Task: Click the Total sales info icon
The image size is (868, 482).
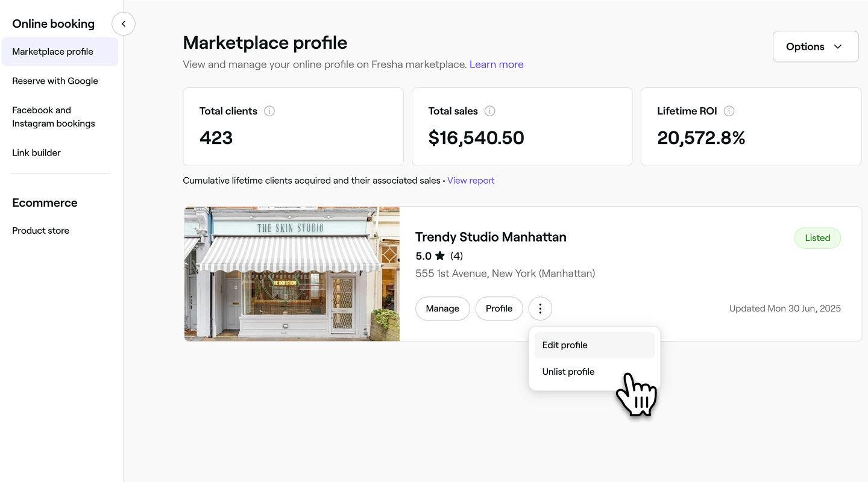Action: click(490, 111)
